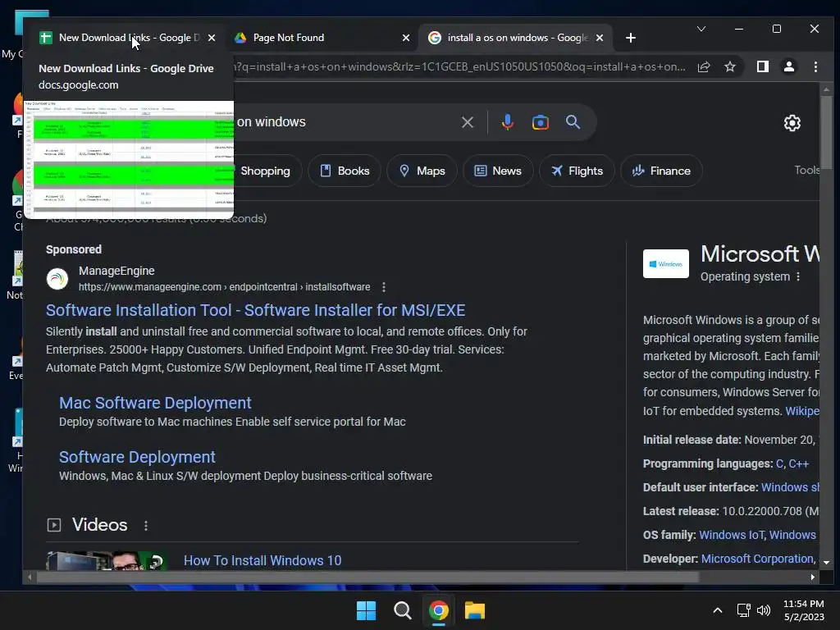The width and height of the screenshot is (840, 630).
Task: Open knowledge panel options next to Operating system
Action: pos(798,276)
